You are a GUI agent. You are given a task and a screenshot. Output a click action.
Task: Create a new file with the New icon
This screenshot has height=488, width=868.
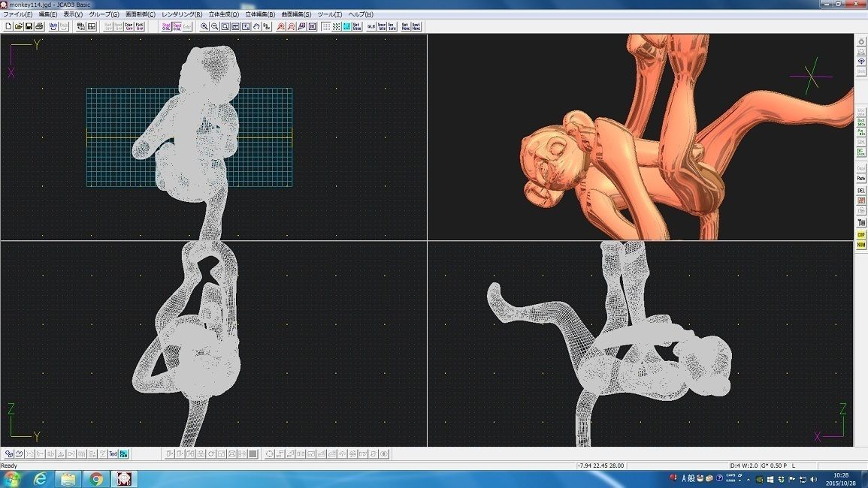[x=8, y=26]
